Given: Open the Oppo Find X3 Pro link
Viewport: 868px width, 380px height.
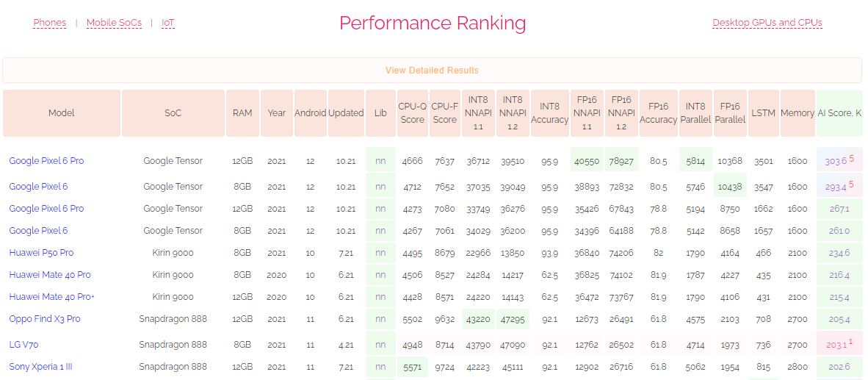Looking at the screenshot, I should (x=45, y=319).
